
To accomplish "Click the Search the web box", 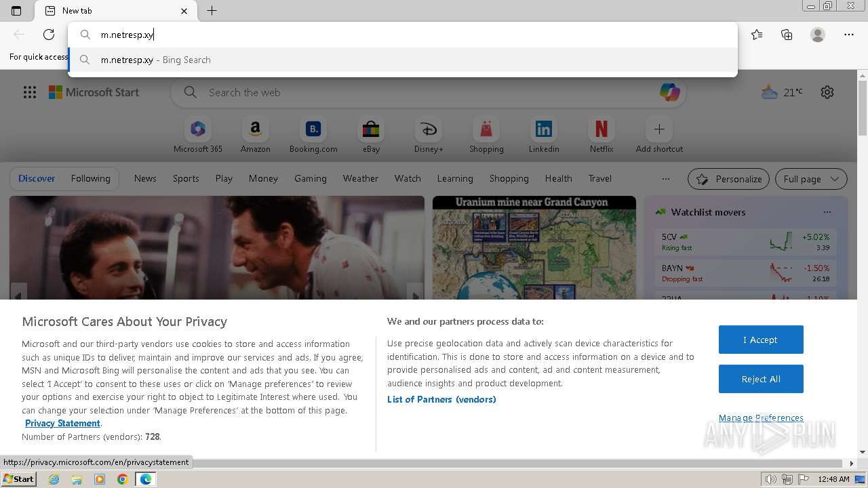I will coord(427,92).
